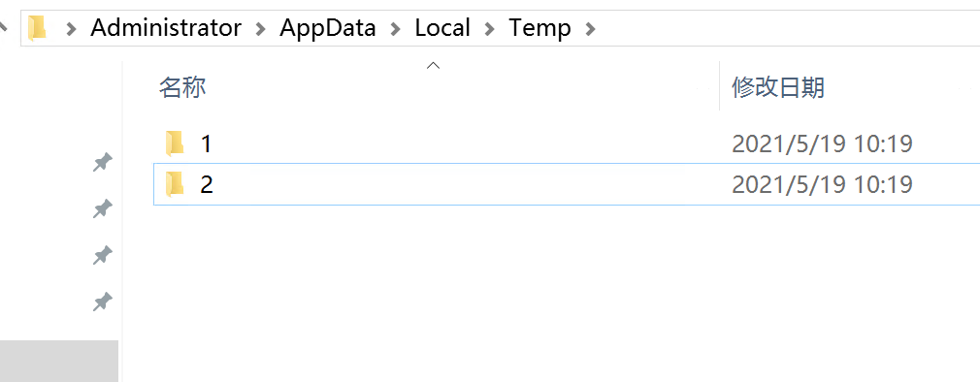Select the folder icon of folder 2
The height and width of the screenshot is (382, 980).
pyautogui.click(x=175, y=184)
